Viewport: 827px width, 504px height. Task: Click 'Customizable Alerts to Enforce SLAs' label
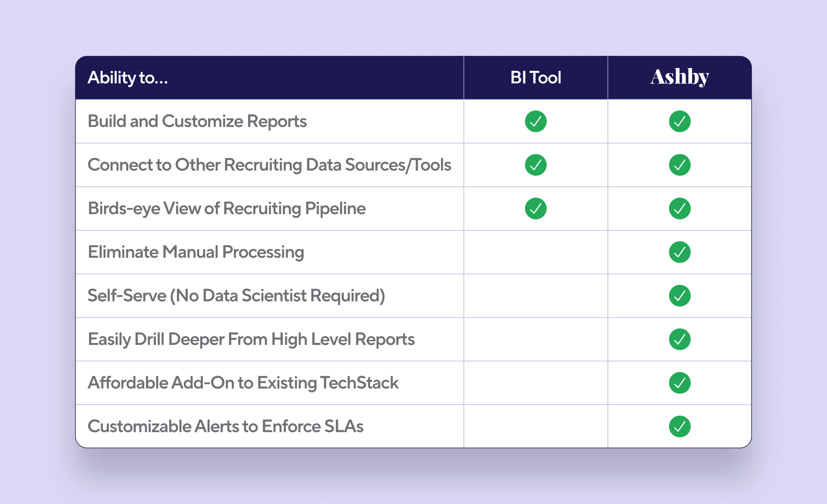tap(225, 426)
